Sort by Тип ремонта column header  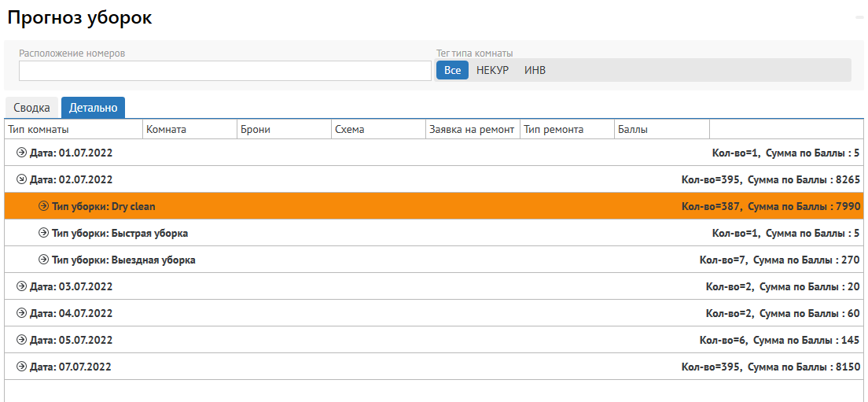[567, 129]
